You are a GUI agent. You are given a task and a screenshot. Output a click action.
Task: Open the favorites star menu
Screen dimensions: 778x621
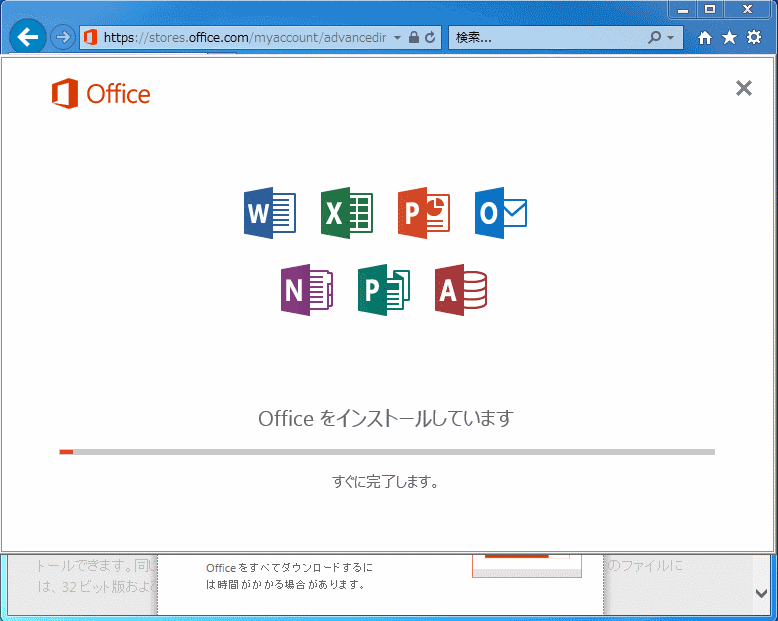point(729,37)
